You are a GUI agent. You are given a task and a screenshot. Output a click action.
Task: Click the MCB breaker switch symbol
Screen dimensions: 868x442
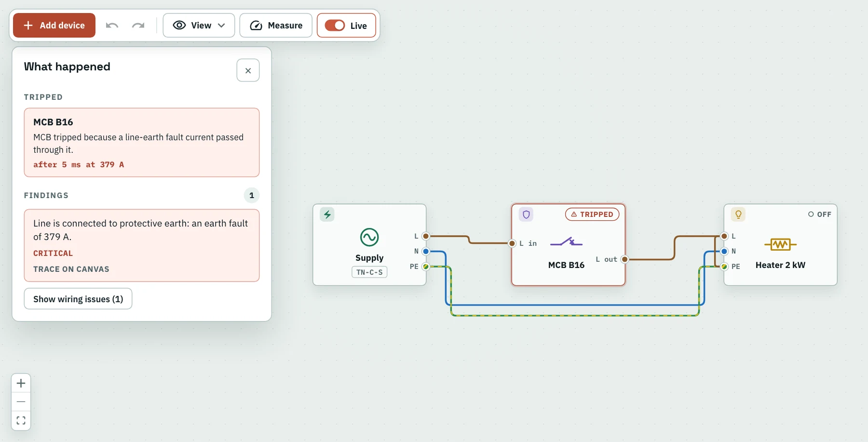click(566, 242)
